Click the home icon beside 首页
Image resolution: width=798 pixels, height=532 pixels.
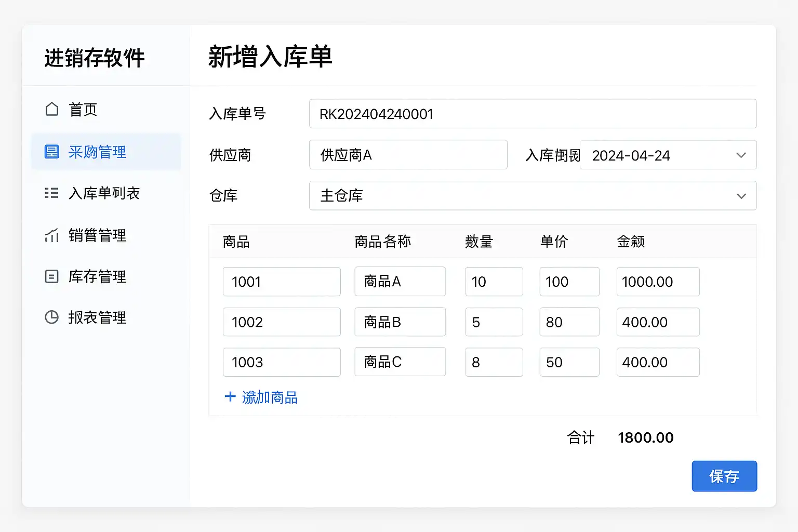[x=52, y=109]
